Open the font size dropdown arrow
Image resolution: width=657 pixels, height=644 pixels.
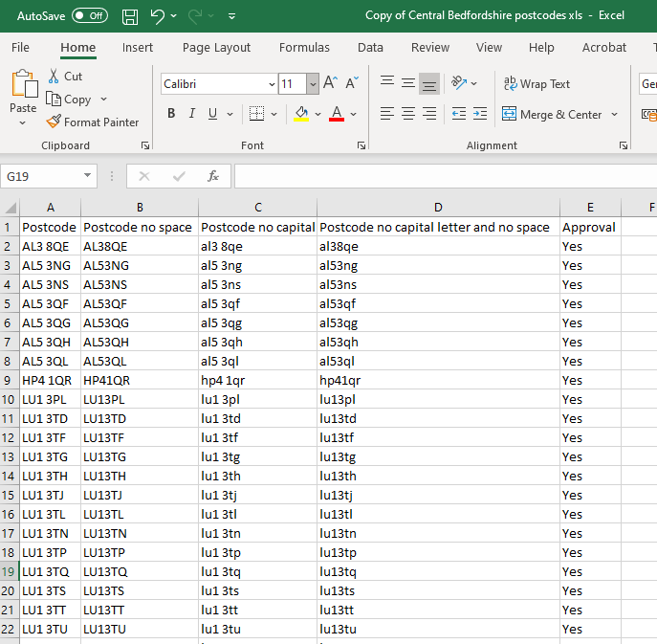click(x=313, y=84)
